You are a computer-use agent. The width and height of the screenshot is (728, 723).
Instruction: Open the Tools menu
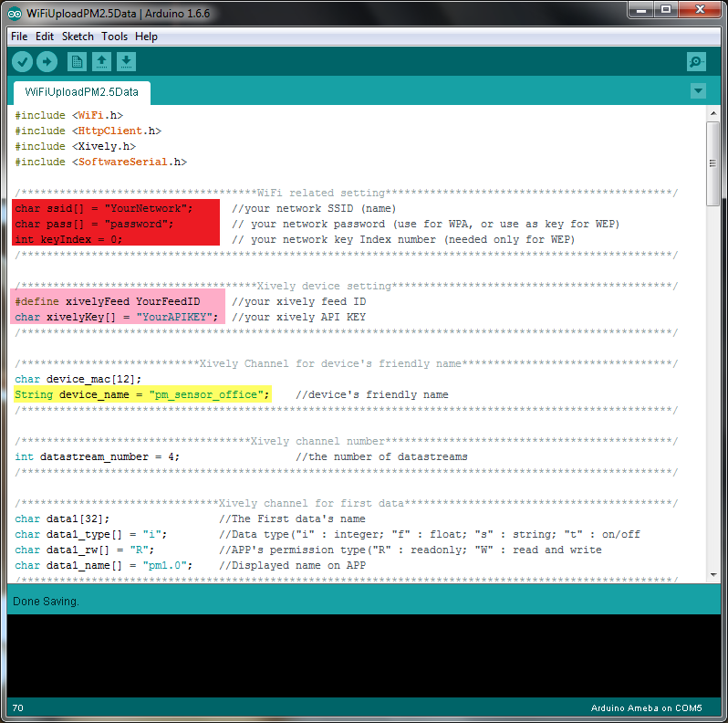pos(114,37)
